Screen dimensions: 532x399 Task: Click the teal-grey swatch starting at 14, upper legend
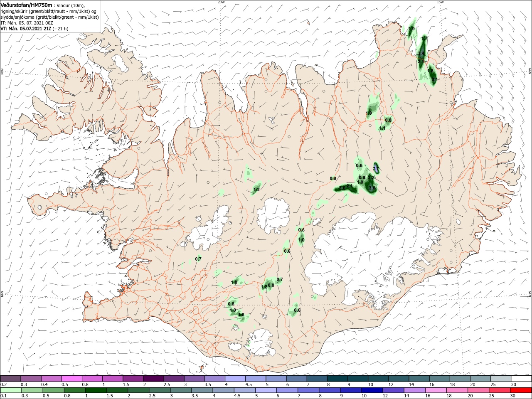click(419, 379)
